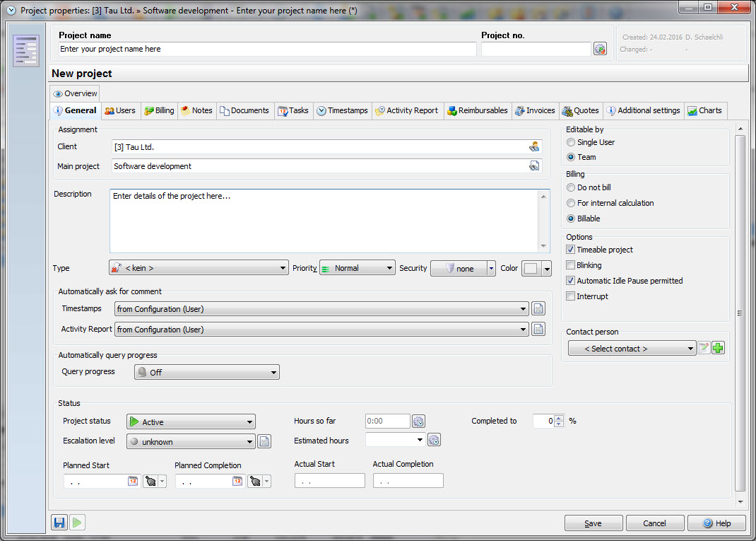Click the green add contact plus icon

point(718,348)
